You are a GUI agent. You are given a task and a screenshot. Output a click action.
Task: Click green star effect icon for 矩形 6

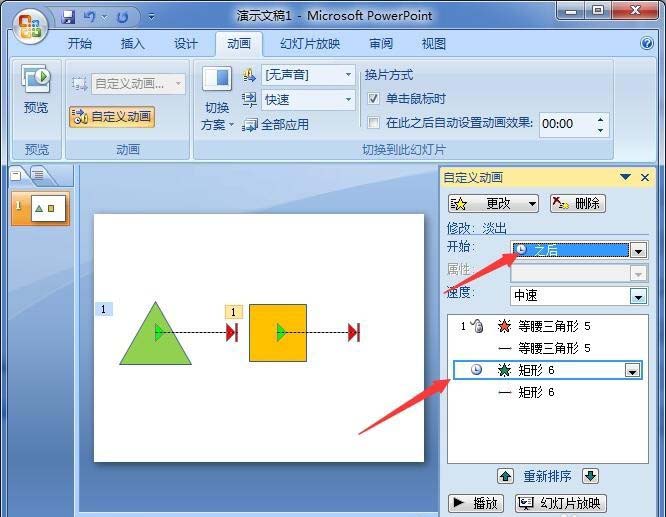[x=504, y=370]
